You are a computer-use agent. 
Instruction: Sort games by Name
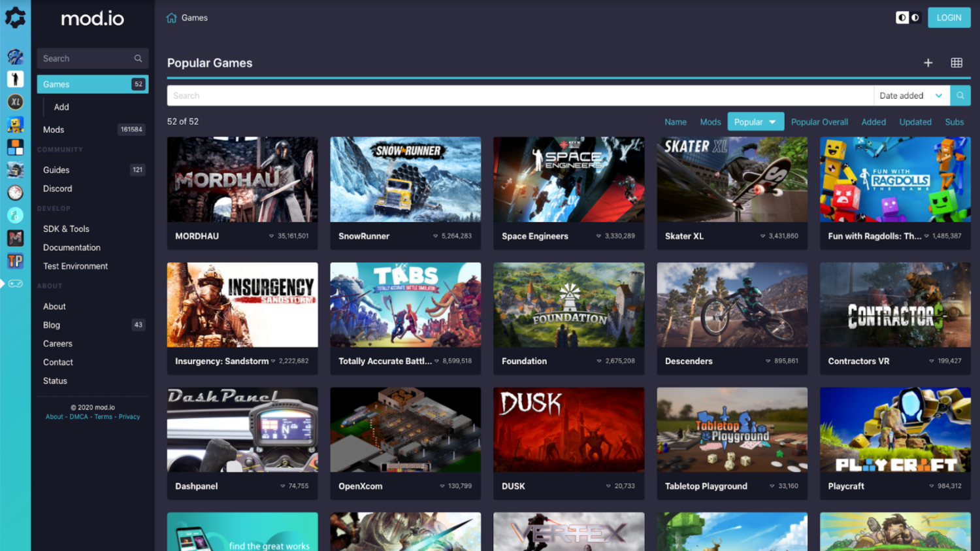(x=676, y=122)
